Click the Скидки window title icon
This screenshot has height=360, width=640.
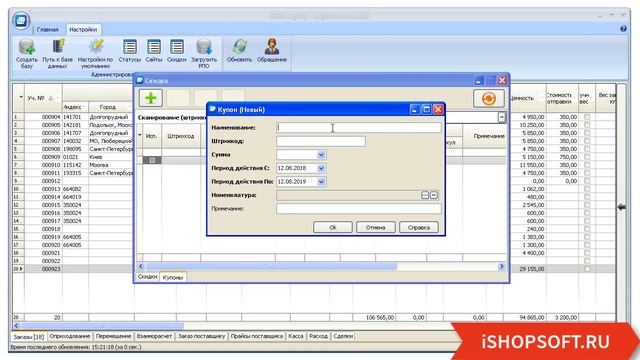pos(140,80)
